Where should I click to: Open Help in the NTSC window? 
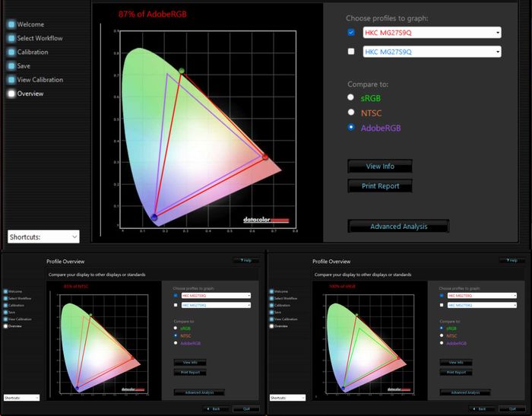246,260
